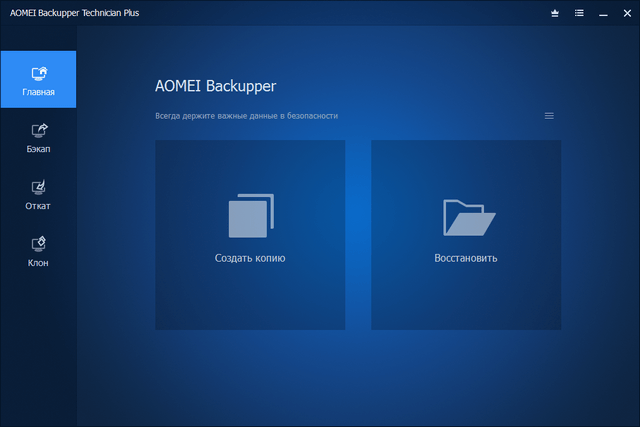Select the Главная tab label
The width and height of the screenshot is (640, 427).
coord(39,92)
